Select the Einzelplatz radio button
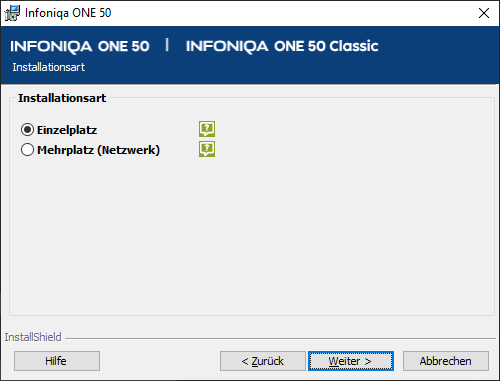Image resolution: width=500 pixels, height=381 pixels. point(27,130)
